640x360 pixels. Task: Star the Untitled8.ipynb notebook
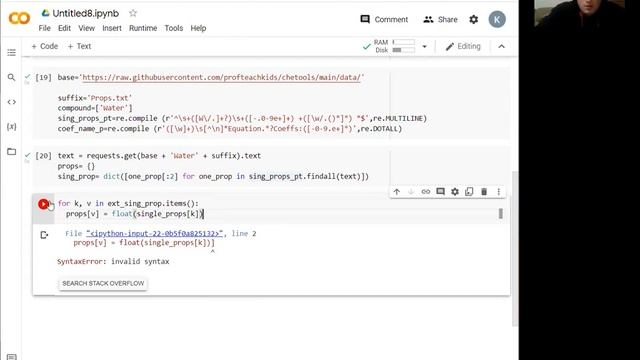133,13
